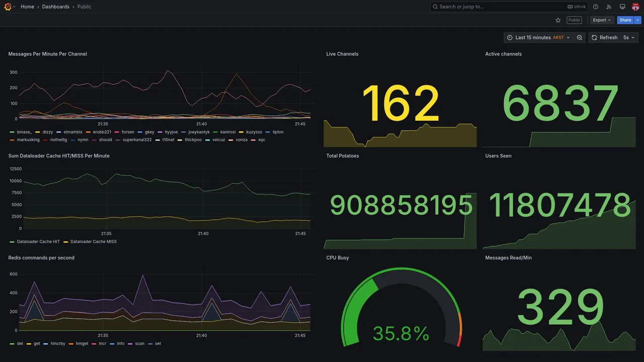This screenshot has width=644, height=362.
Task: Open the user profile avatar
Action: [x=635, y=7]
